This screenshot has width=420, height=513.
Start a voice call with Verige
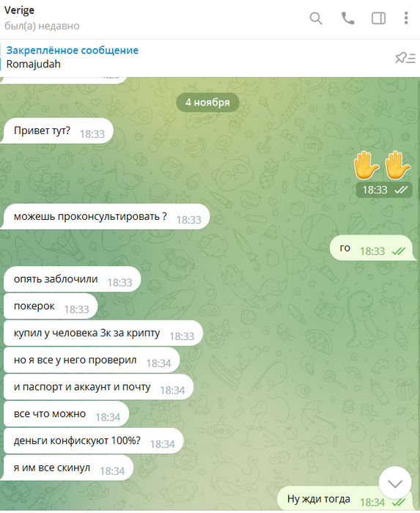click(x=347, y=18)
